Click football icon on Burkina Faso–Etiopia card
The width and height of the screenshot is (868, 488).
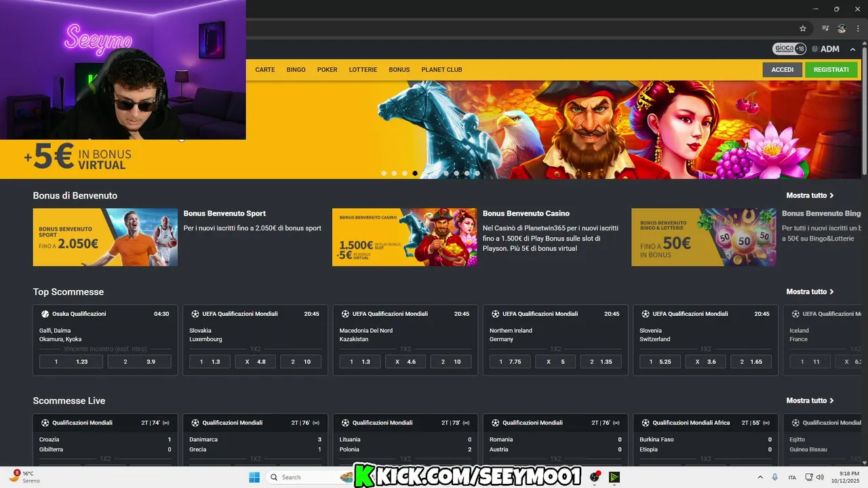645,423
